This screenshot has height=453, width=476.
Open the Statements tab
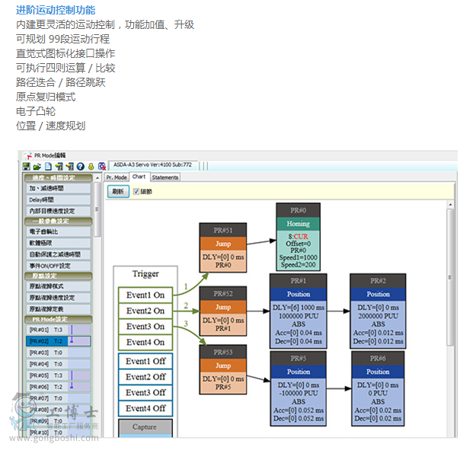165,177
